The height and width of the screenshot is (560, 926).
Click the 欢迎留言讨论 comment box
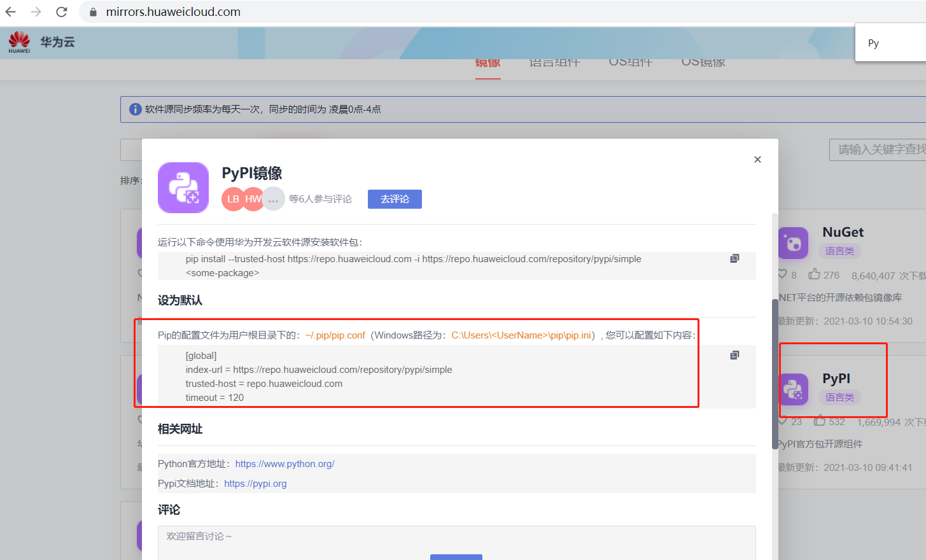(457, 543)
